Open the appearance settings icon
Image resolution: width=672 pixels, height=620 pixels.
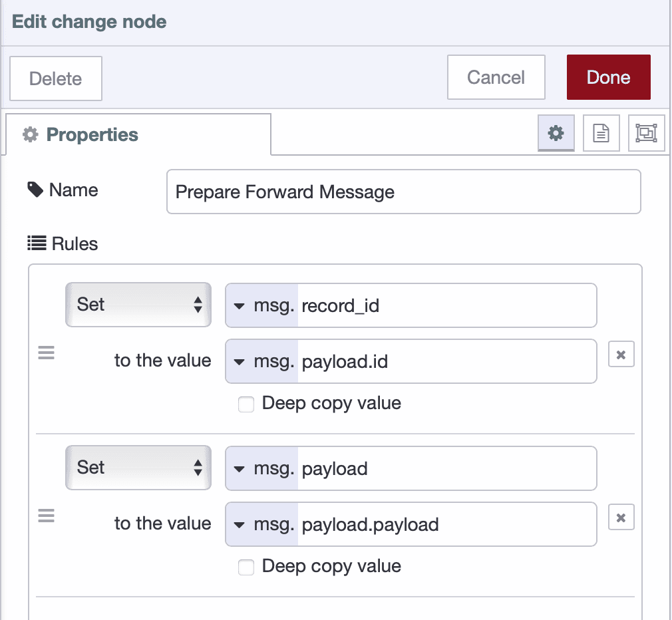646,132
